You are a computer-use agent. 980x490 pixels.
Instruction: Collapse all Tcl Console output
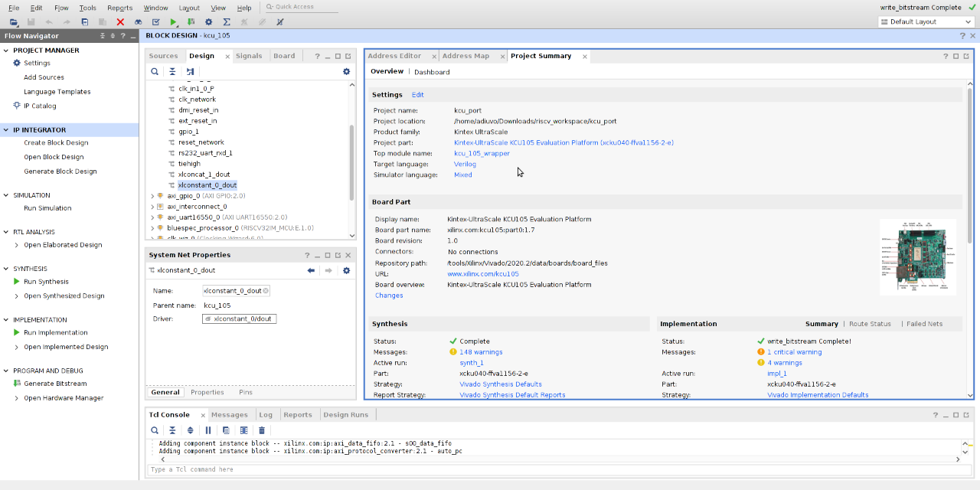click(172, 430)
